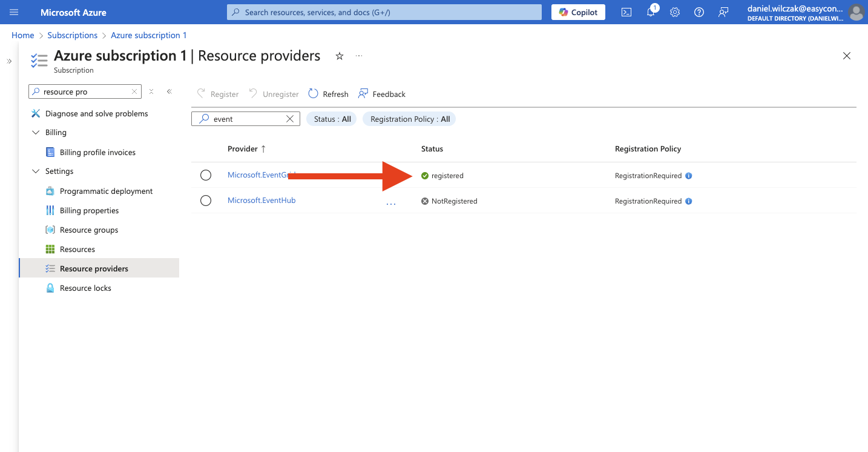Click the global search resources field
The image size is (868, 452).
click(384, 12)
